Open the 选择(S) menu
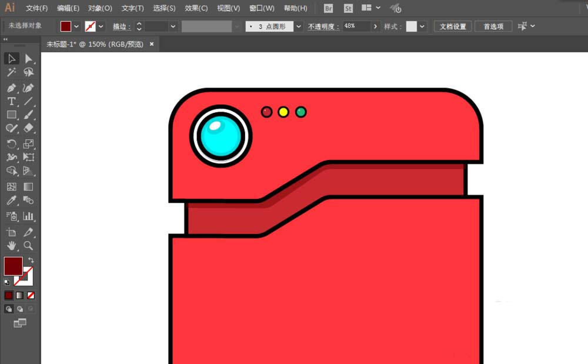Image resolution: width=588 pixels, height=364 pixels. [164, 8]
